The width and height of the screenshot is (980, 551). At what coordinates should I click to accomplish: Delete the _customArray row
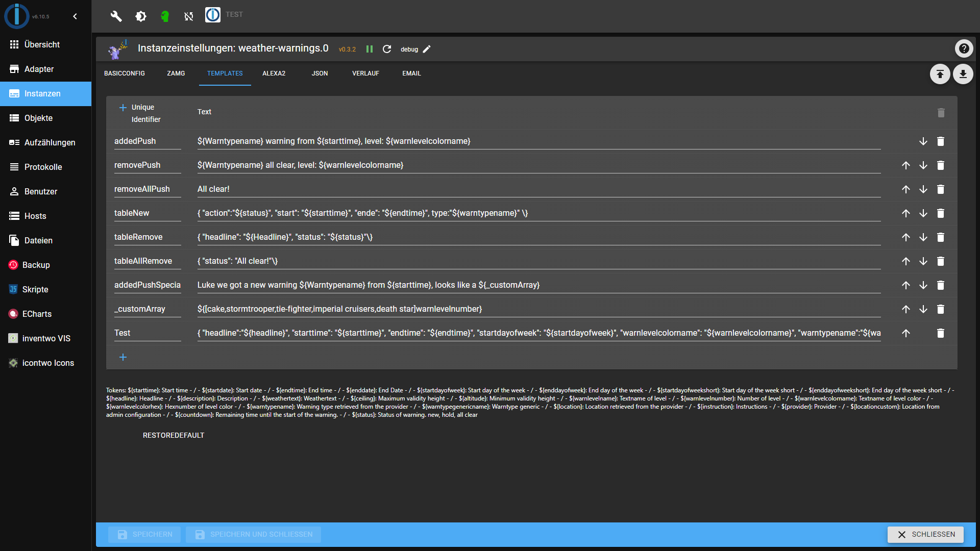941,309
